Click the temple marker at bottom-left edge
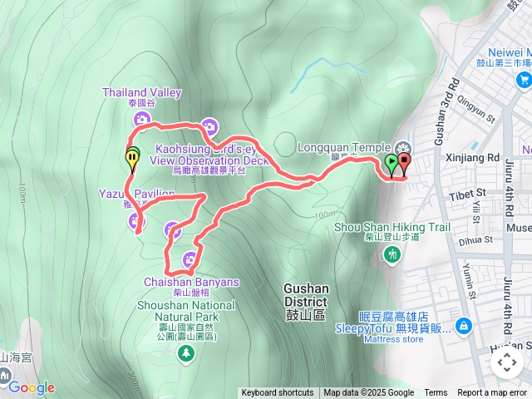Image resolution: width=532 pixels, height=399 pixels. point(4,376)
